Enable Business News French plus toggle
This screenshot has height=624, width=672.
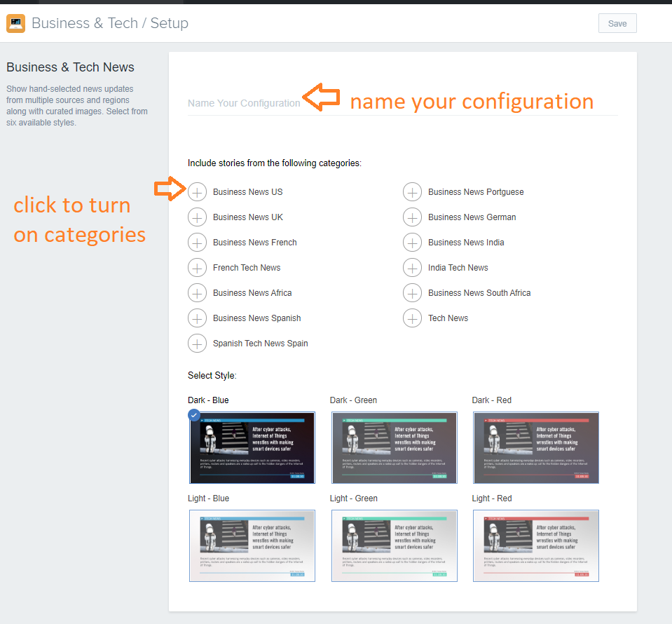click(x=197, y=243)
